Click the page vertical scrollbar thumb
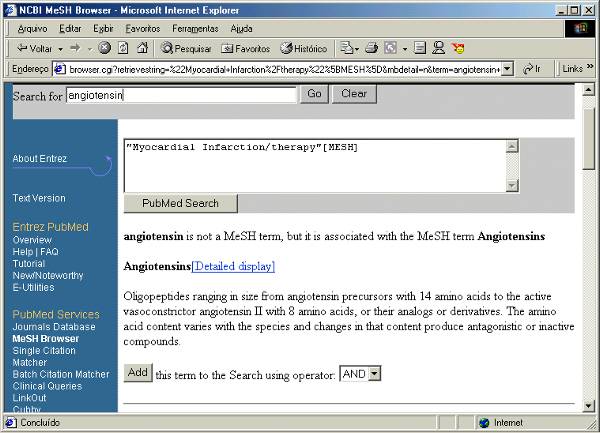The height and width of the screenshot is (433, 600). click(588, 138)
